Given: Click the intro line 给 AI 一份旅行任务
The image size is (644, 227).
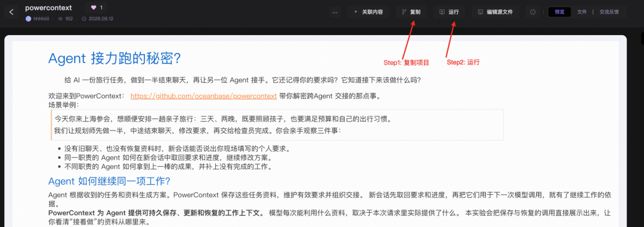Looking at the screenshot, I should pyautogui.click(x=242, y=80).
